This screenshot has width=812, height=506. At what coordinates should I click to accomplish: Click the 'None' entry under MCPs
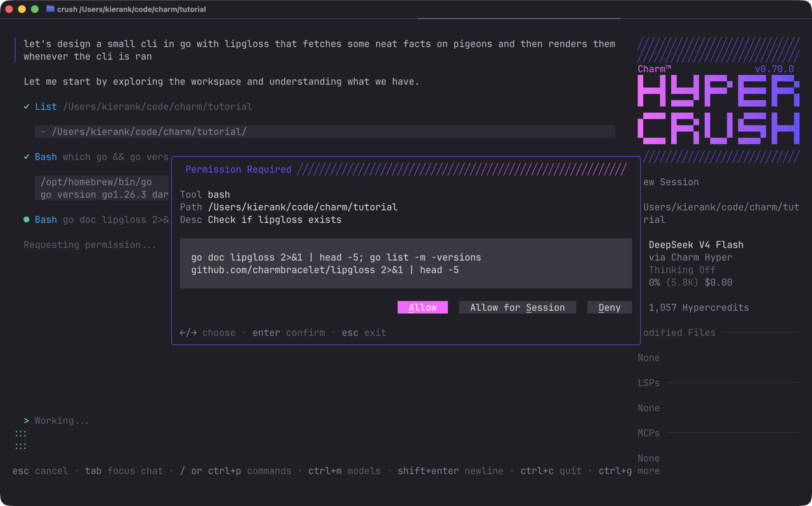coord(648,458)
